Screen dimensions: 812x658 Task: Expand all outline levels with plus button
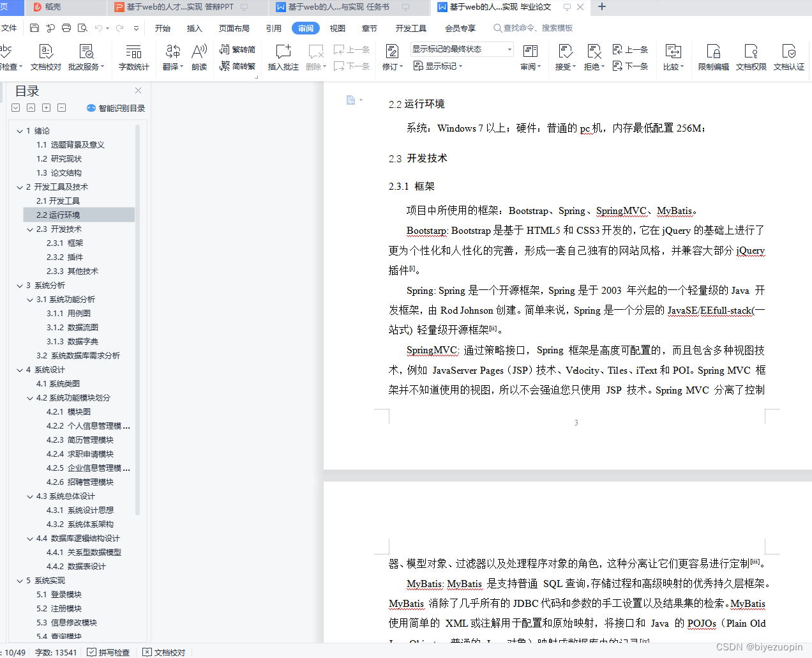tap(46, 108)
